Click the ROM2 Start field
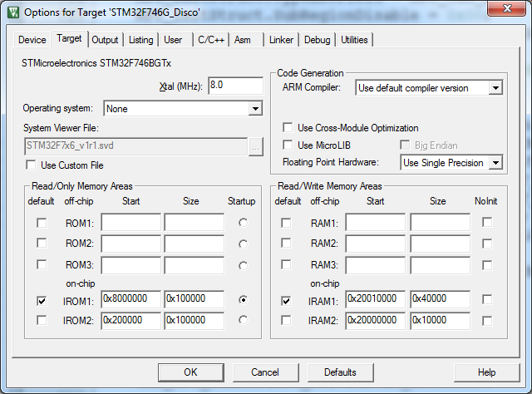Viewport: 532px width, 394px height. [x=131, y=244]
